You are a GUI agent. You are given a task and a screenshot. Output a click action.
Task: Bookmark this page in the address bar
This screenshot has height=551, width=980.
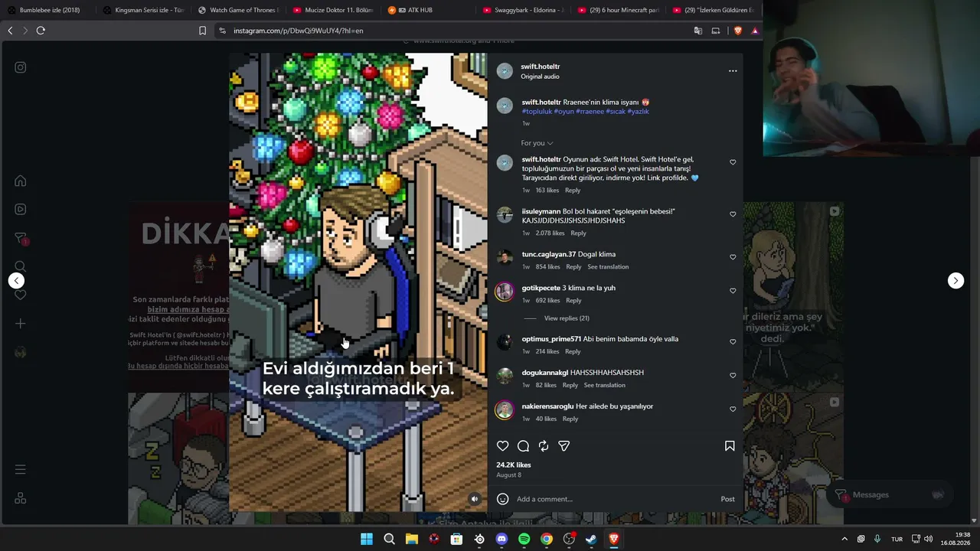[x=202, y=31]
